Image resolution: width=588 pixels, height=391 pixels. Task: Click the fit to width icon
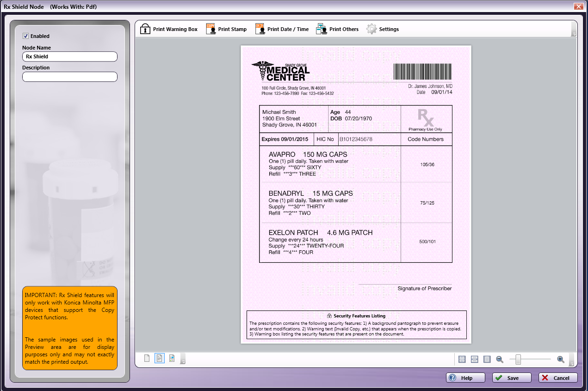click(x=474, y=359)
